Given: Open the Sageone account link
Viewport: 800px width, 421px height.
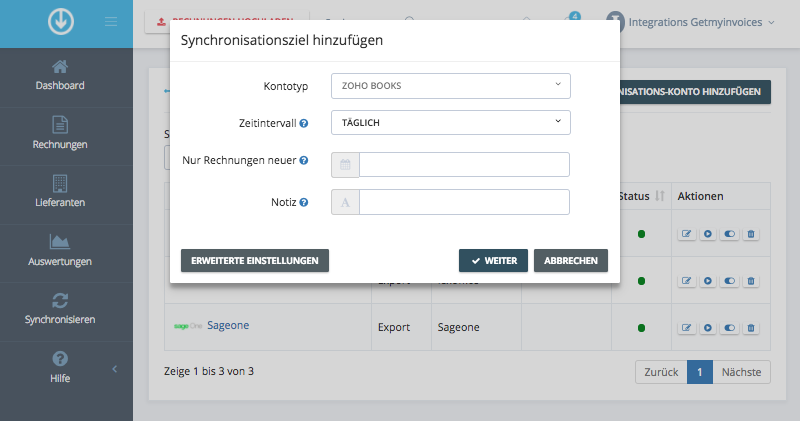Looking at the screenshot, I should click(228, 325).
